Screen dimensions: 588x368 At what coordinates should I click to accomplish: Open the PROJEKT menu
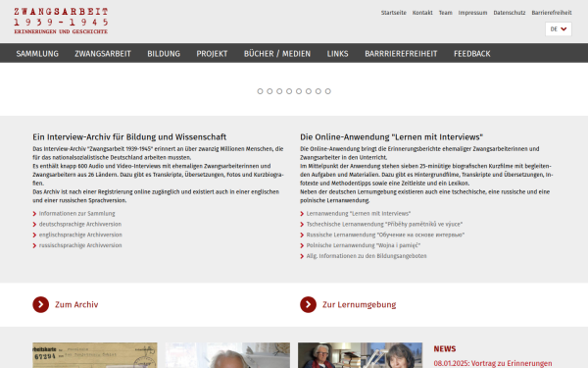[213, 54]
